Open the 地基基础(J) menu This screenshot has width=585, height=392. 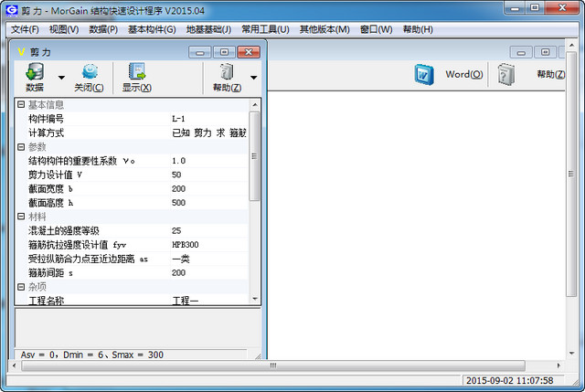pyautogui.click(x=208, y=29)
